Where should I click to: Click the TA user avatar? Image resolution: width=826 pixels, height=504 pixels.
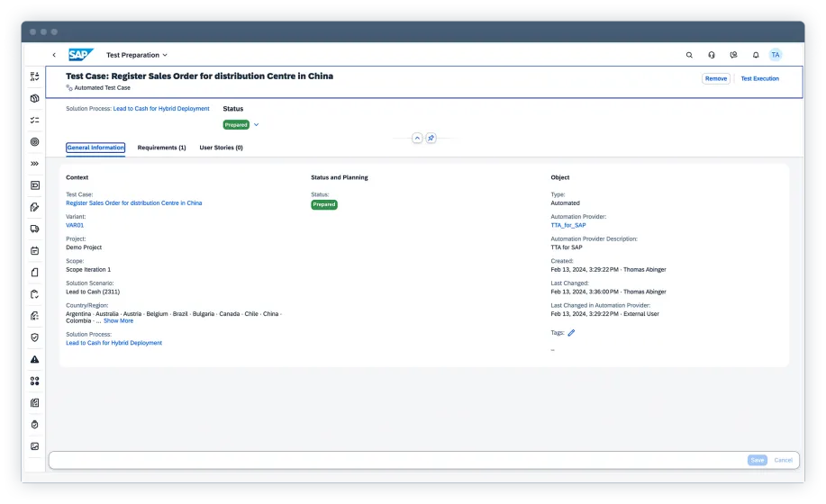pos(776,55)
